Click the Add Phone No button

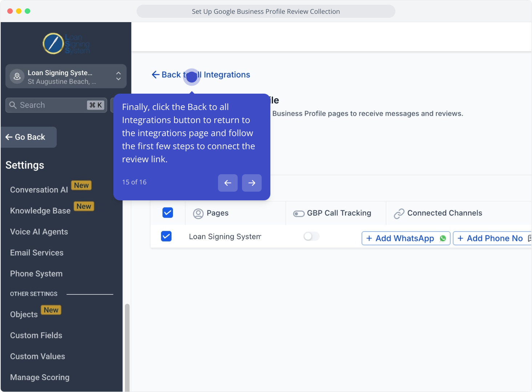492,238
